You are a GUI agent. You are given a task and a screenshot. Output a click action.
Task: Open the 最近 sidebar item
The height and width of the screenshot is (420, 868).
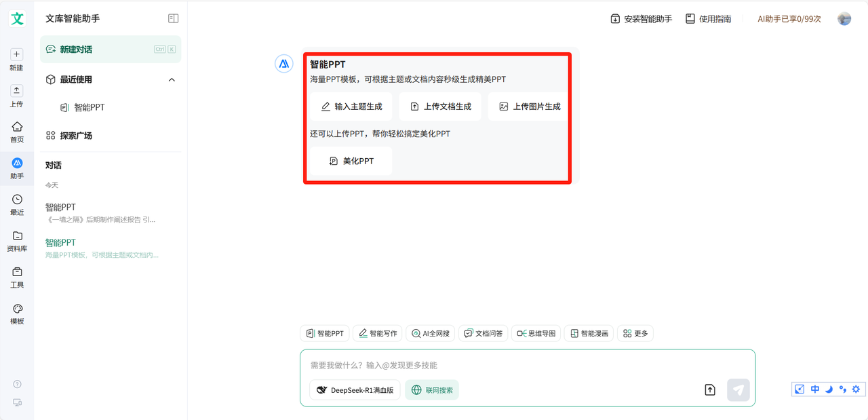pyautogui.click(x=17, y=204)
